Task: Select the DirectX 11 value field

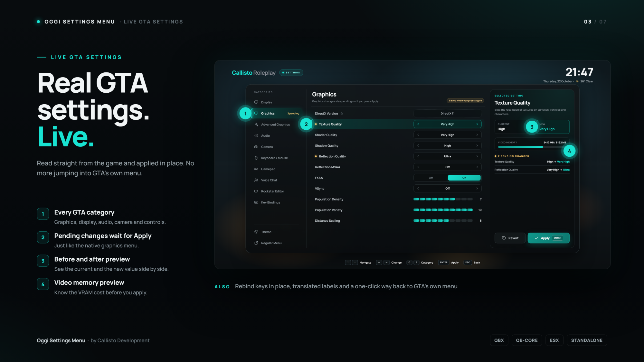Action: click(448, 114)
